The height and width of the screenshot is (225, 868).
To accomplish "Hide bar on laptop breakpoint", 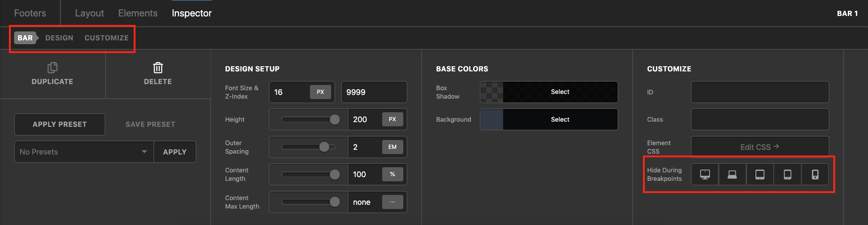I will coord(732,175).
